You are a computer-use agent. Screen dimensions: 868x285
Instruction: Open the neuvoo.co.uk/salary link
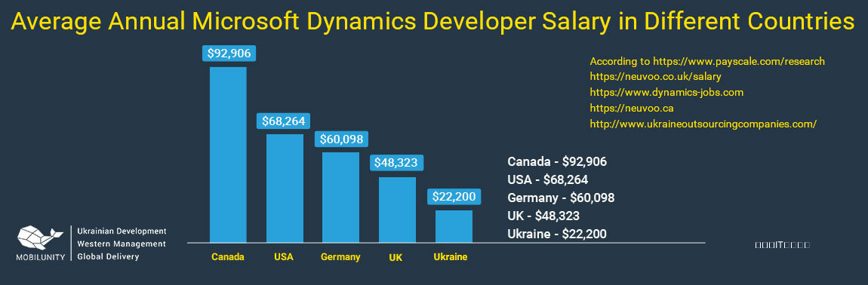(656, 77)
